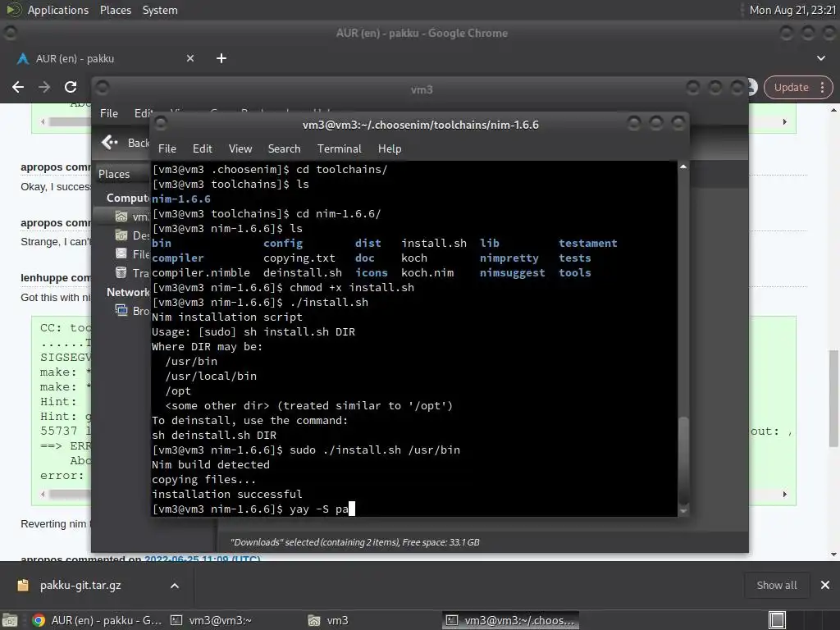The width and height of the screenshot is (840, 630).
Task: Click the Desktop folder icon in sidebar
Action: point(121,235)
